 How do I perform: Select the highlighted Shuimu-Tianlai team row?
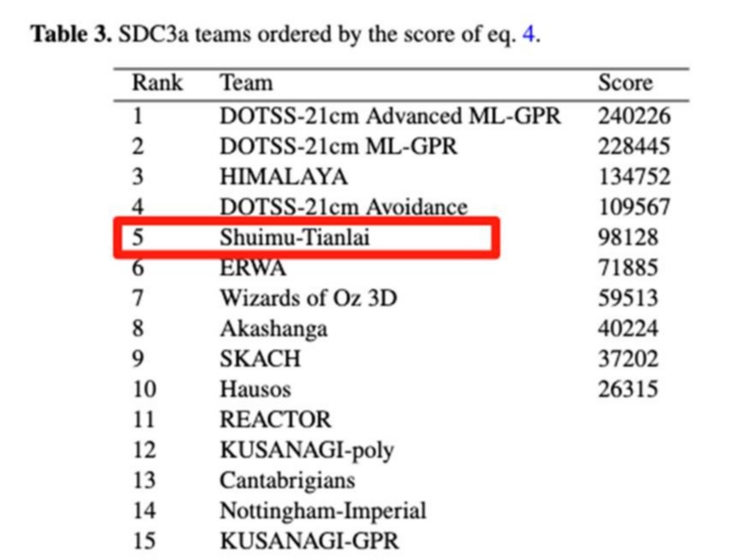307,238
